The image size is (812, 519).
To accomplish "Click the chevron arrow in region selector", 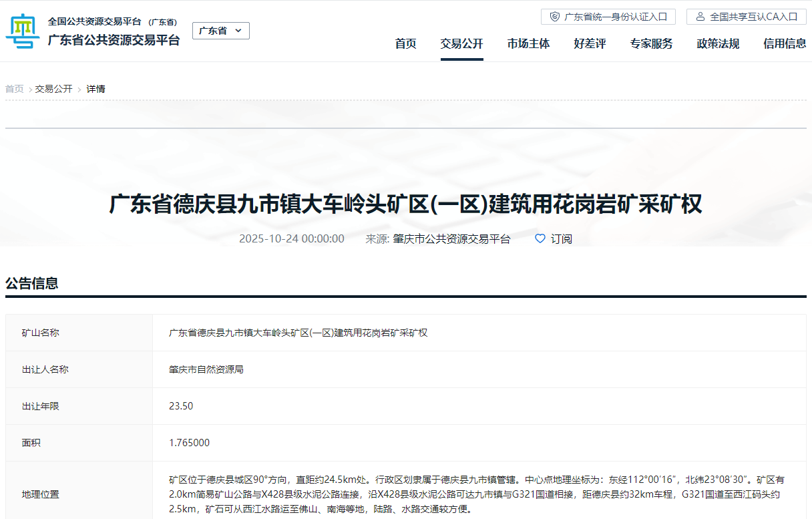I will pyautogui.click(x=238, y=31).
